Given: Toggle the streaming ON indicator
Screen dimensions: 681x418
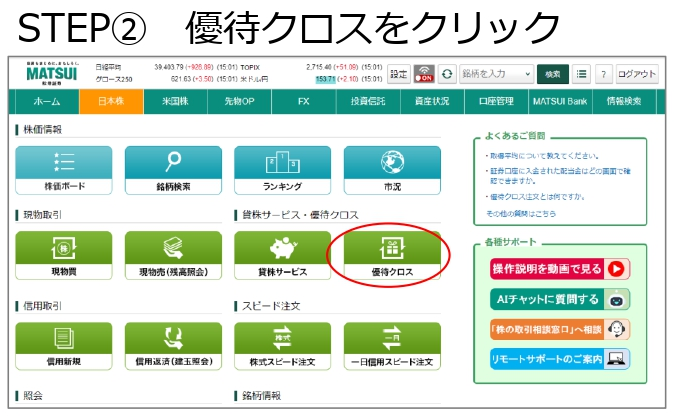Looking at the screenshot, I should click(x=424, y=74).
